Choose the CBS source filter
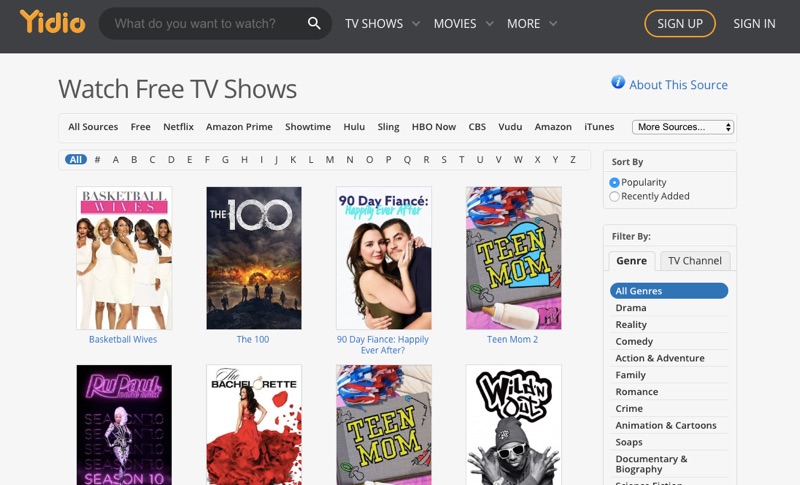Viewport: 800px width, 485px height. 477,127
